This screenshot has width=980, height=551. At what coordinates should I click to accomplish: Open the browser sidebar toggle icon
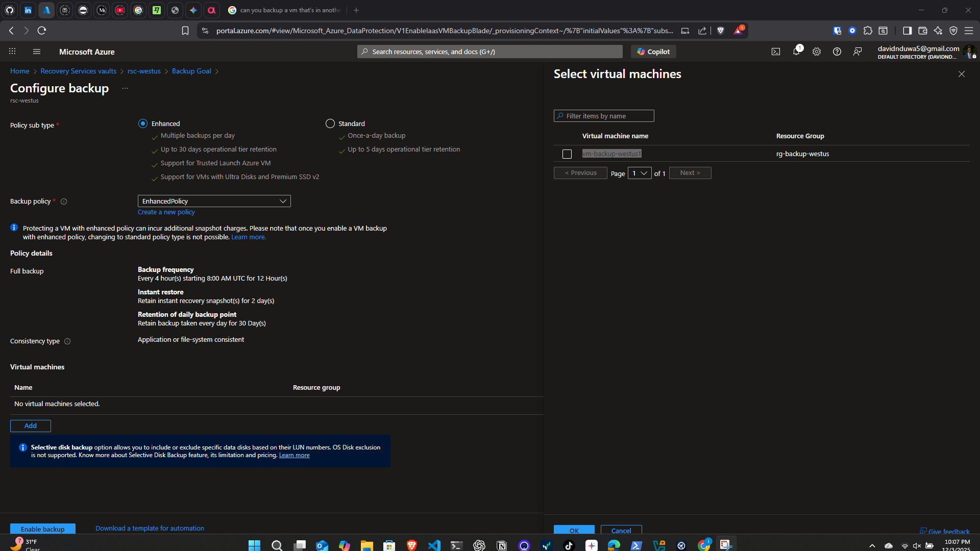907,31
